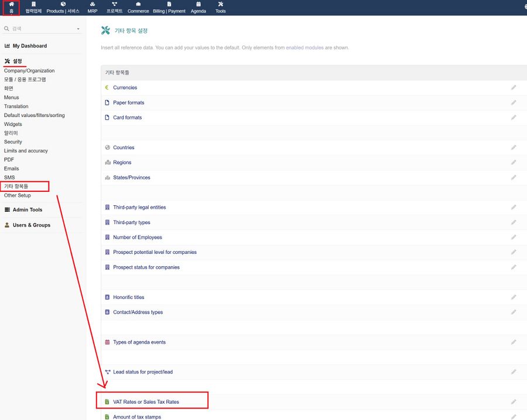Open VAT Rates or Sales Tax Rates
Image resolution: width=527 pixels, height=420 pixels.
[x=146, y=402]
